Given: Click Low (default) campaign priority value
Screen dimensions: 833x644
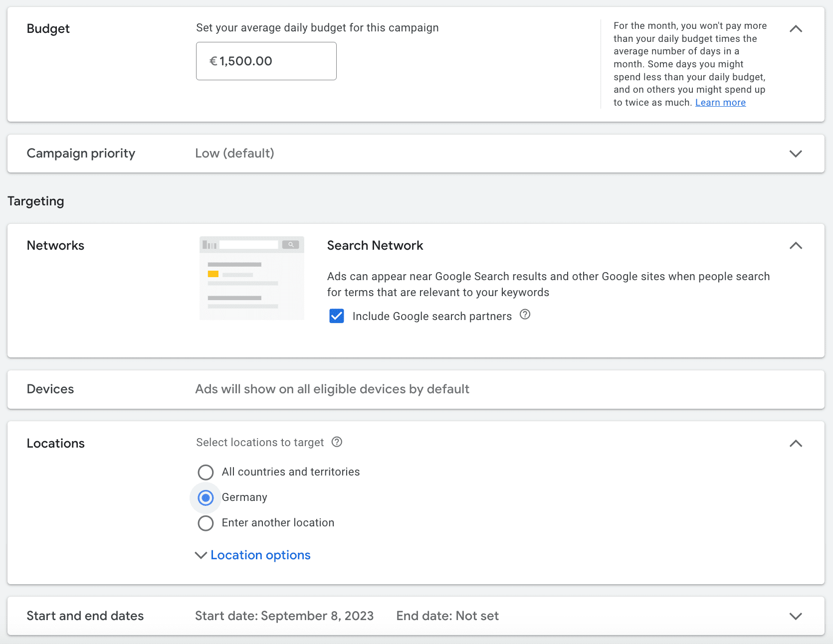Looking at the screenshot, I should (234, 154).
